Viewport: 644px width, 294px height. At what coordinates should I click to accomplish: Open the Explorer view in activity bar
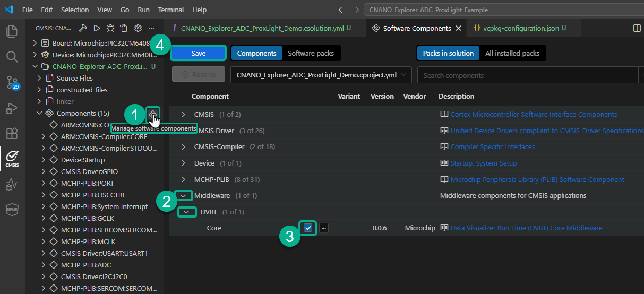(12, 31)
